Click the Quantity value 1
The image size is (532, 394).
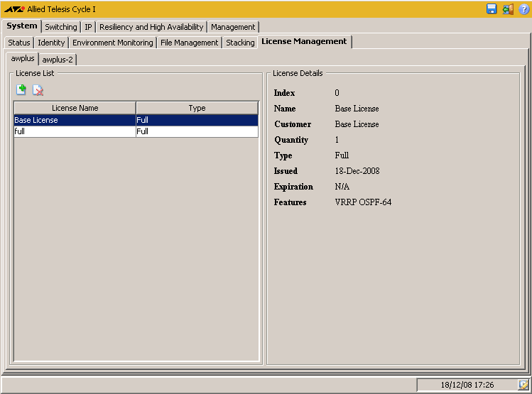pos(337,140)
